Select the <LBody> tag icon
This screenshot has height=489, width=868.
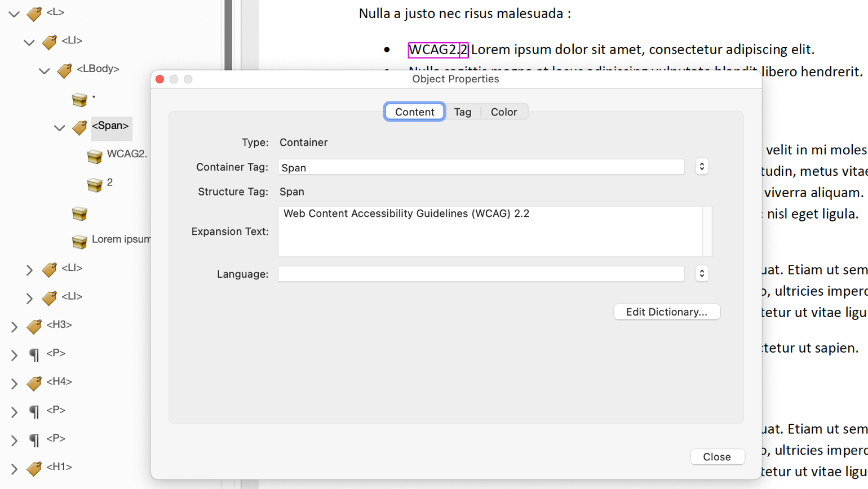63,70
